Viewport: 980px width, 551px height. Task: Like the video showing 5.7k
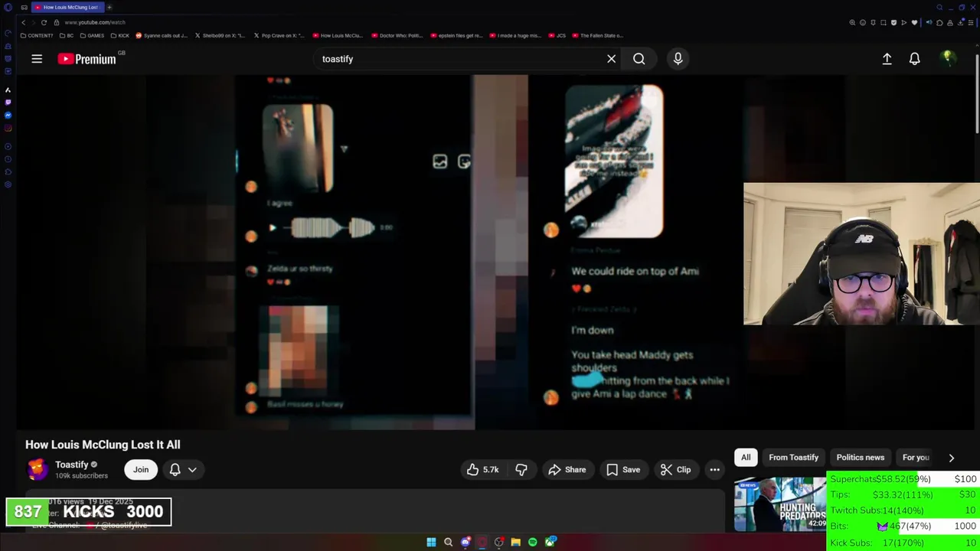click(x=483, y=470)
